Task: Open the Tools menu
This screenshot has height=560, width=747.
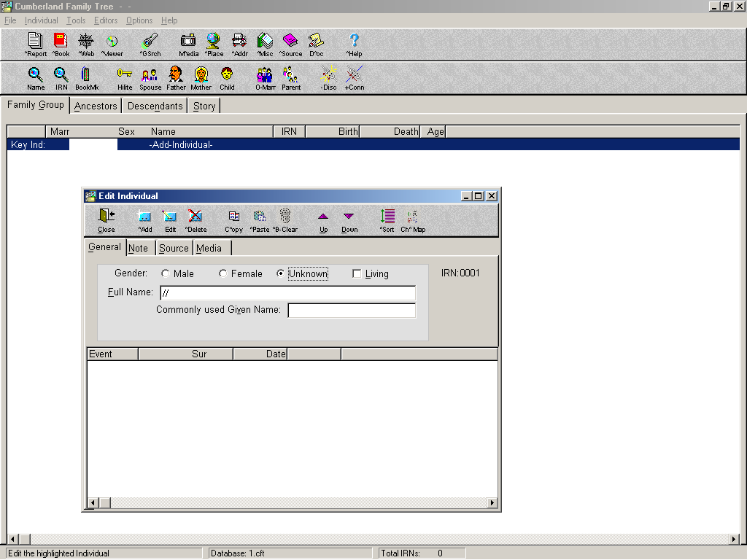Action: point(76,20)
